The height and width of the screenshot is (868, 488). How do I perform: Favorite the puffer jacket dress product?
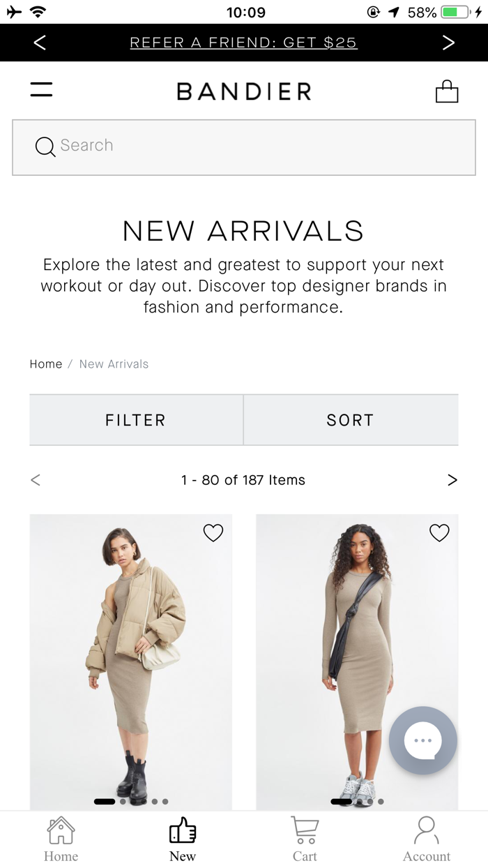click(213, 533)
